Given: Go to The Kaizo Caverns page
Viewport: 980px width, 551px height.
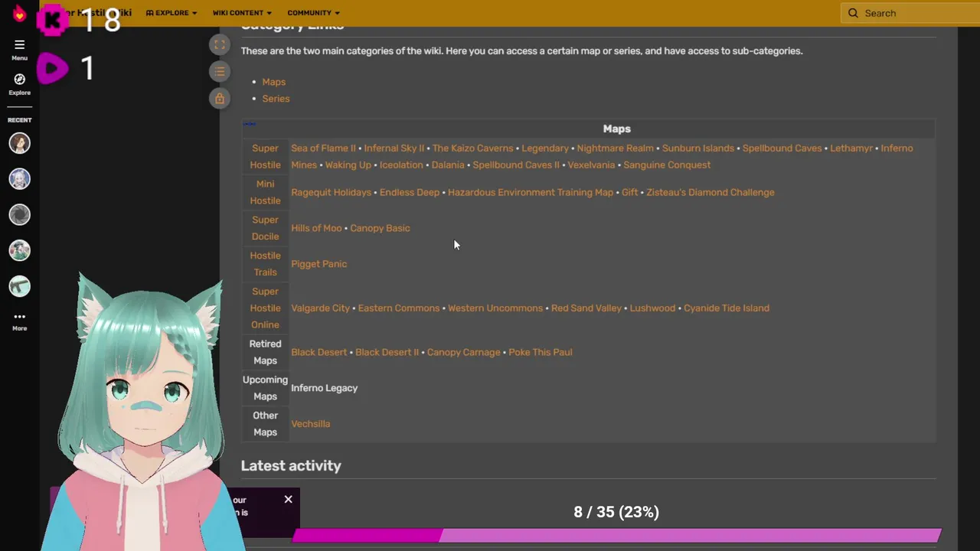Looking at the screenshot, I should tap(472, 148).
